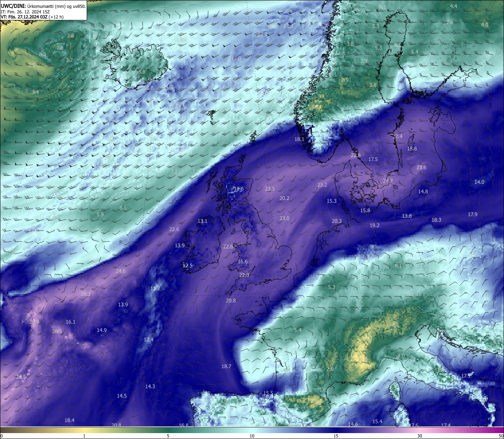Screen dimensions: 504x439
Task: Click the 11.2 value on the map
Action: pos(155,288)
